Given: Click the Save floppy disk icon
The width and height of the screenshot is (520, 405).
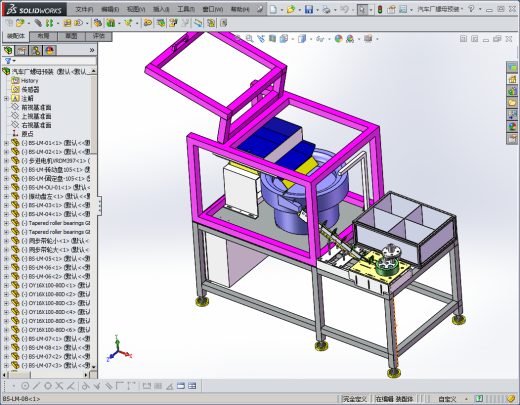Looking at the screenshot, I should point(309,9).
